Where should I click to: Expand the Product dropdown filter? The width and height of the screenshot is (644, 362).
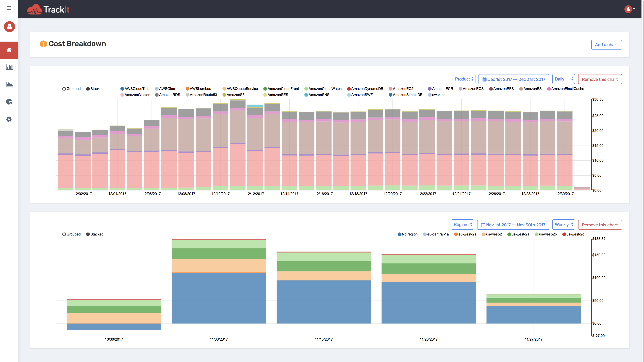(464, 79)
